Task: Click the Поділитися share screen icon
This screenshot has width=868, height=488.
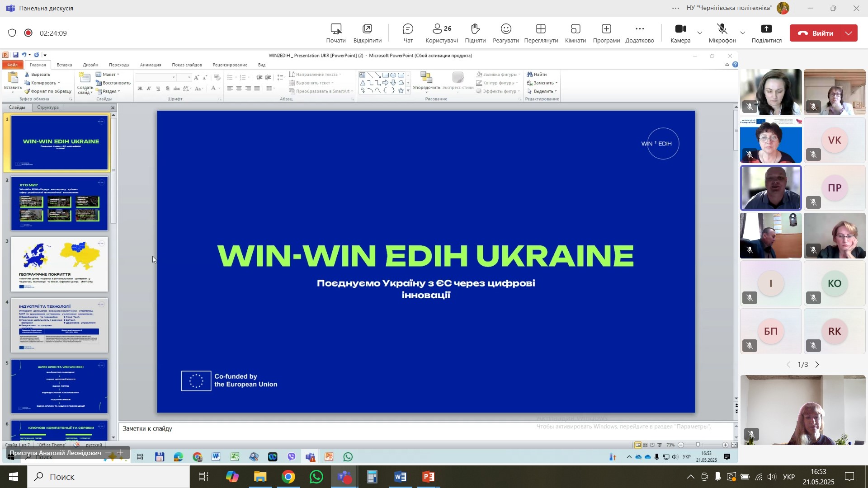Action: 766,29
